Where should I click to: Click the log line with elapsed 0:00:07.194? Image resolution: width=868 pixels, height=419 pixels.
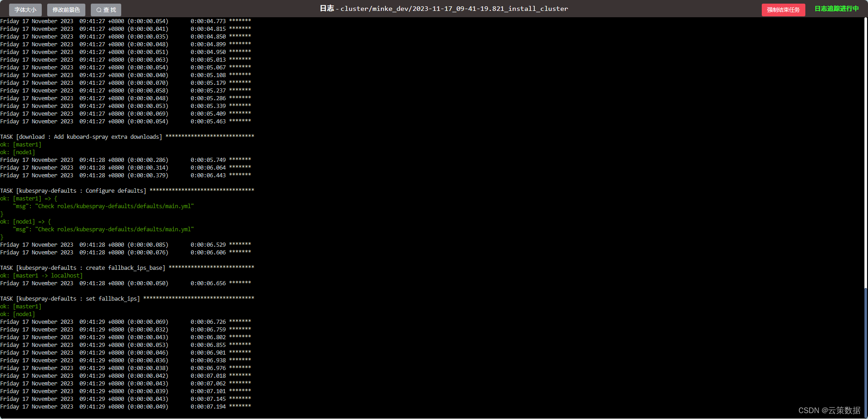(x=126, y=406)
